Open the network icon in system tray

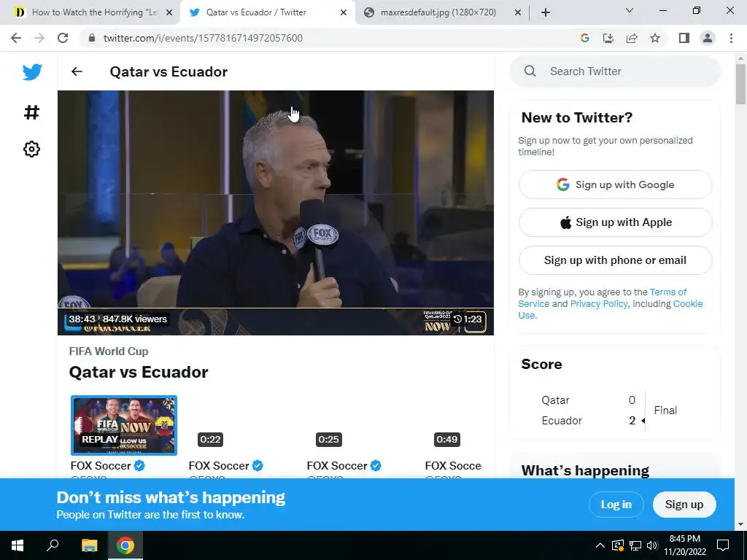635,545
